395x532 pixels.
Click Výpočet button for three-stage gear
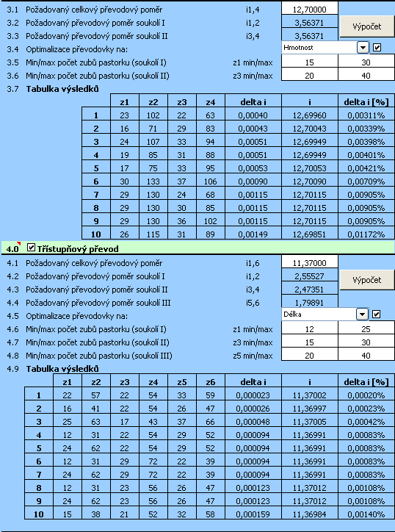pos(366,280)
